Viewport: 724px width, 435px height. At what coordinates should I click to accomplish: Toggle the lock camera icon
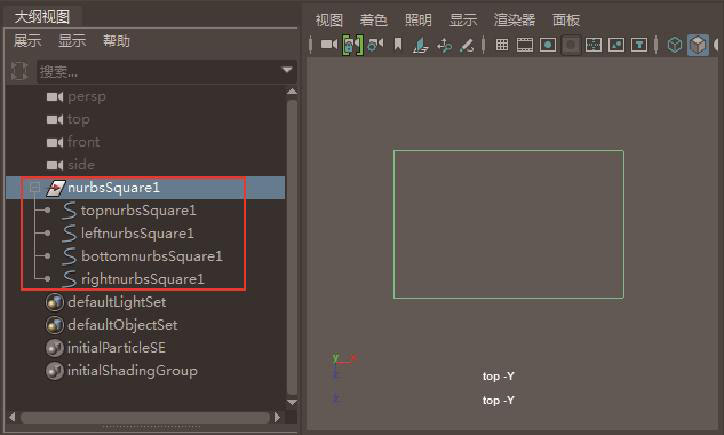(352, 45)
